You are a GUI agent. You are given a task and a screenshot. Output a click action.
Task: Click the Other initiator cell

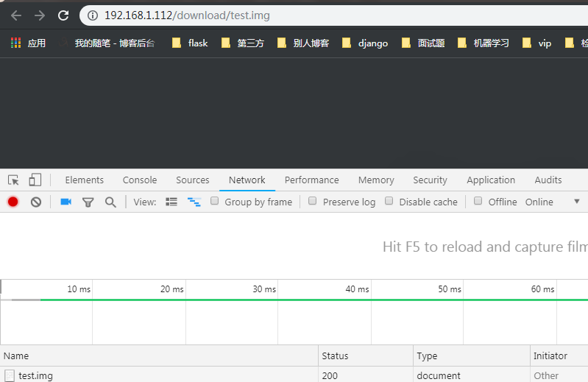546,375
